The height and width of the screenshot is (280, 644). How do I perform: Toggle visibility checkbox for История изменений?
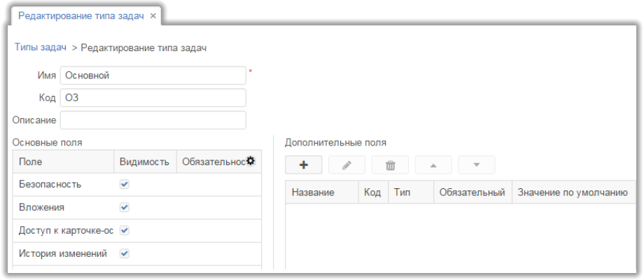125,253
